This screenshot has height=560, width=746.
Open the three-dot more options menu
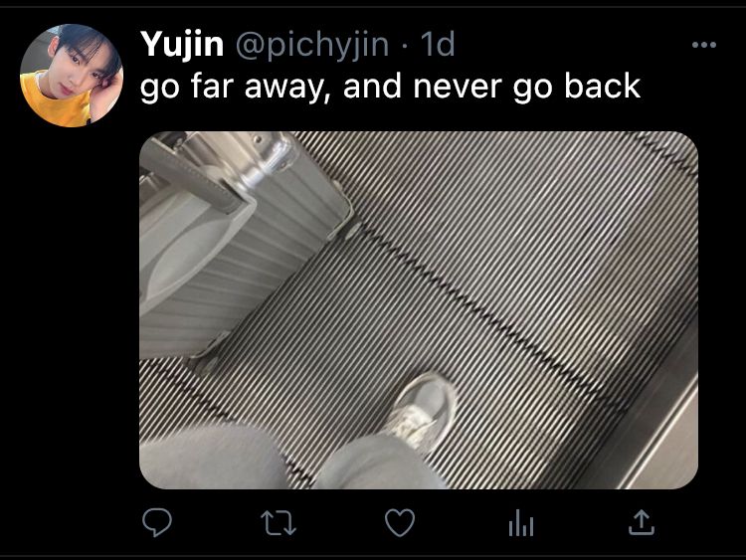[704, 45]
